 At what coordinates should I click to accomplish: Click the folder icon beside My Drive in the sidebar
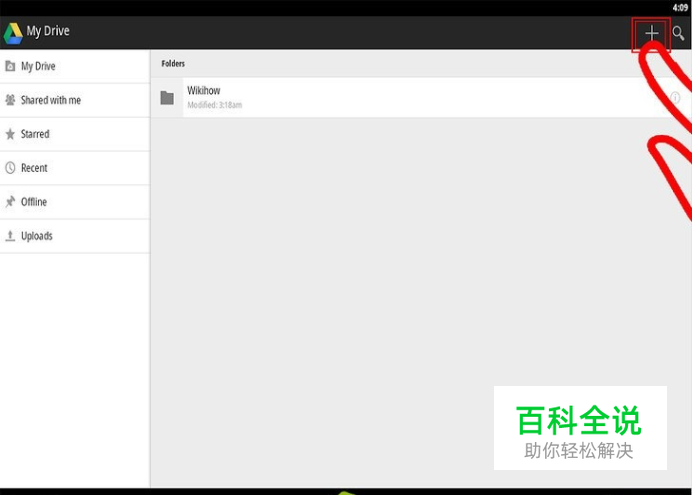coord(10,66)
